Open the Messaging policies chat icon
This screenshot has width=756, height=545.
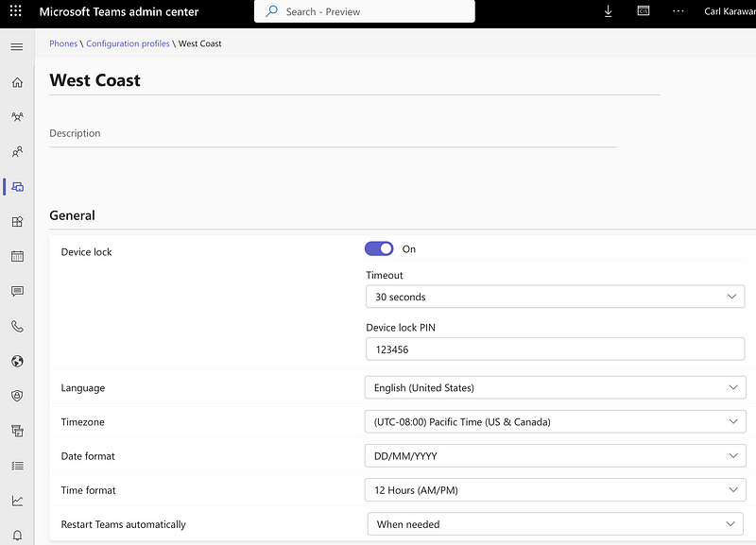click(17, 291)
